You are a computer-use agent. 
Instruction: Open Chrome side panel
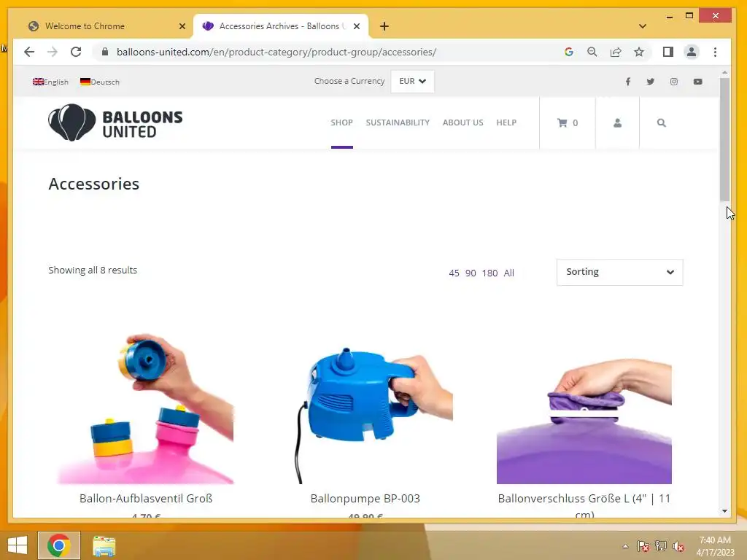[x=668, y=52]
